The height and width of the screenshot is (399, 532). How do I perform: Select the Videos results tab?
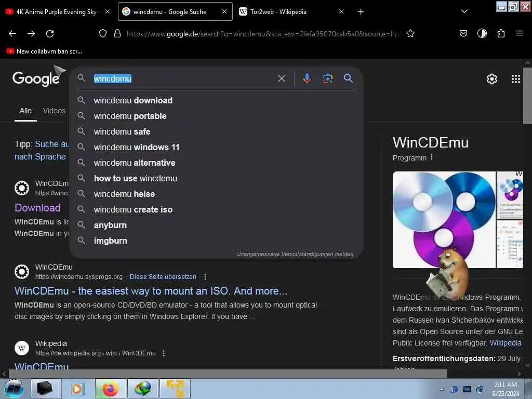[x=54, y=111]
